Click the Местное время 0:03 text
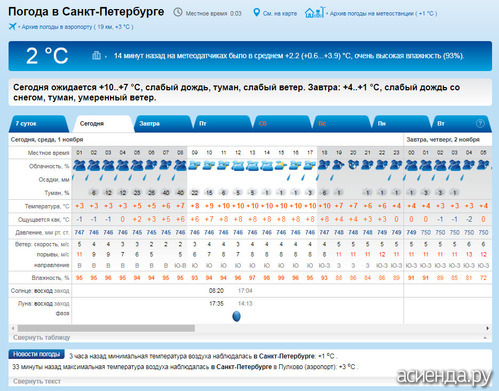The image size is (499, 391). (x=213, y=14)
